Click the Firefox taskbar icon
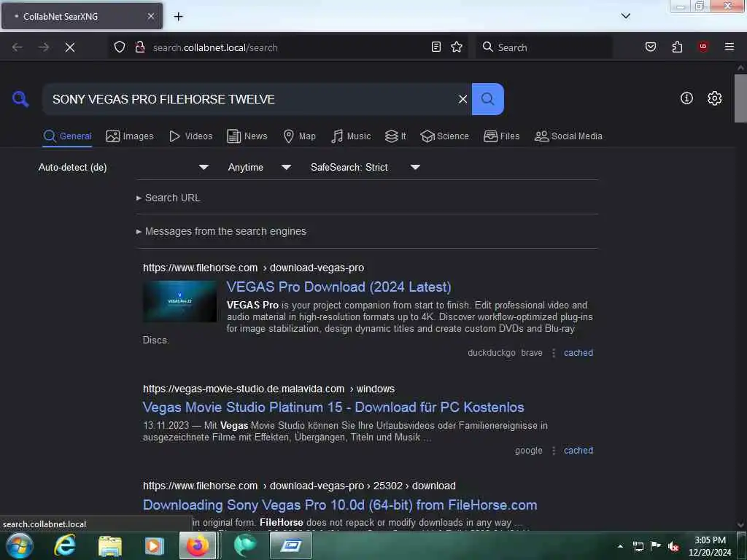The height and width of the screenshot is (560, 747). coord(198,545)
